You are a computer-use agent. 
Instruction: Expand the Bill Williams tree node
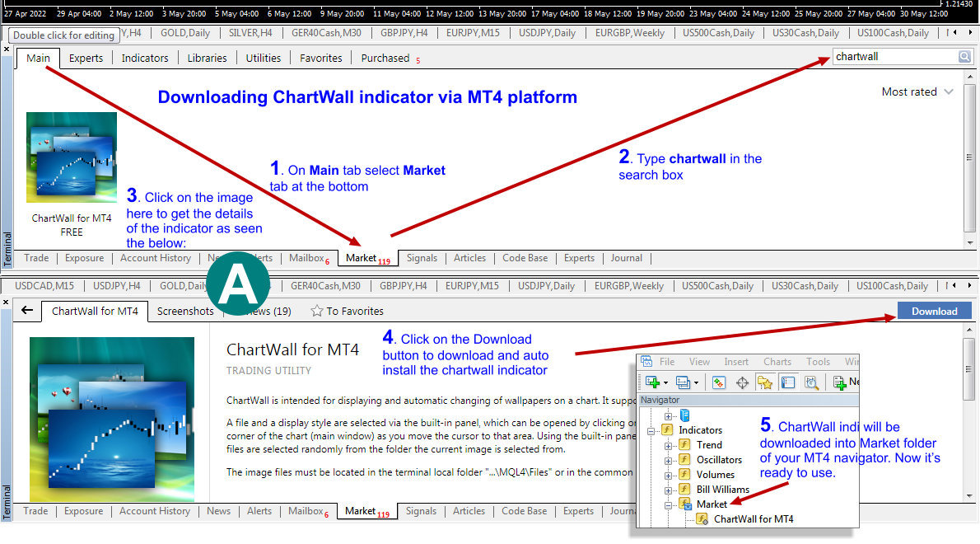click(x=668, y=490)
